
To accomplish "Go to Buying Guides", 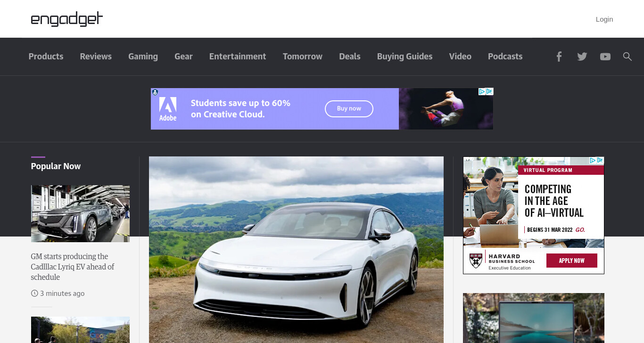I will tap(405, 57).
